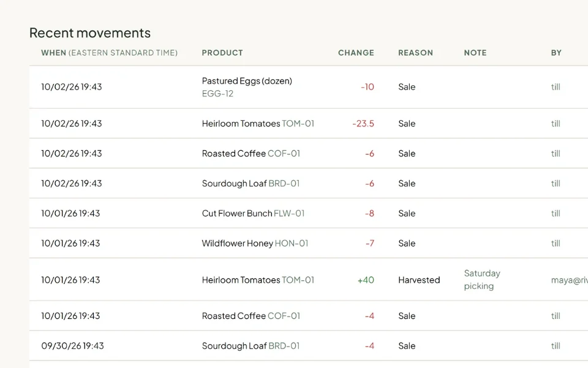Select Heirloom Tomatoes in the Harvested row
588x368 pixels.
point(241,280)
